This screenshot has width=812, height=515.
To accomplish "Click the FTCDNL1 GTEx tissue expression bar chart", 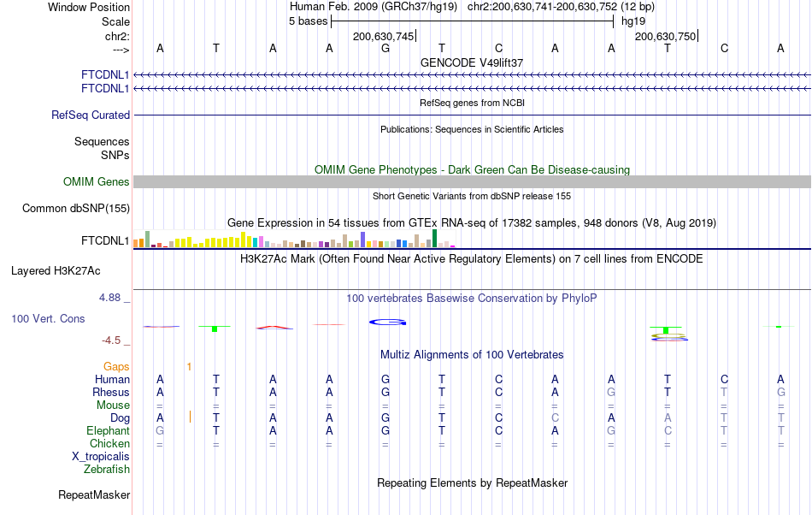I will point(294,239).
